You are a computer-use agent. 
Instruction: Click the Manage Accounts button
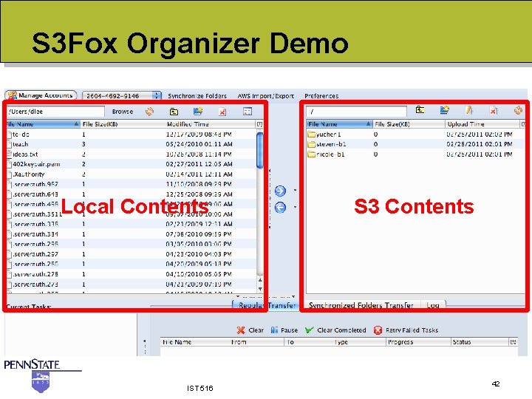41,95
